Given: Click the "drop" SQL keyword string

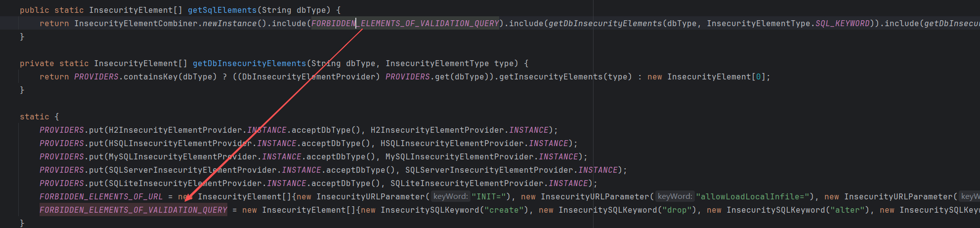Looking at the screenshot, I should 677,210.
